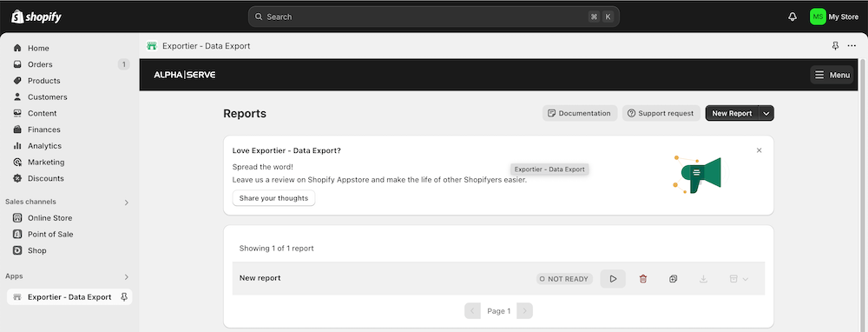
Task: Open the storage dropdown for New report
Action: (739, 279)
